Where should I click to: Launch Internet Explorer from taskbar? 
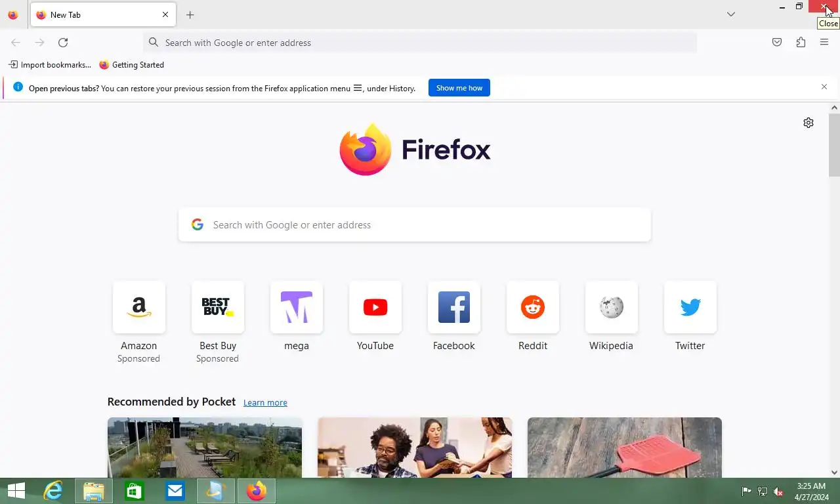click(53, 491)
